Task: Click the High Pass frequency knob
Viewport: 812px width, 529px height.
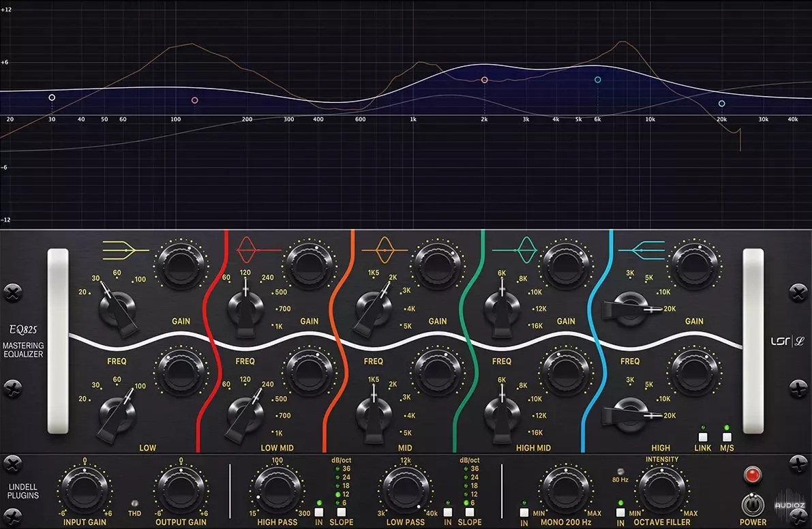Action: coord(277,492)
